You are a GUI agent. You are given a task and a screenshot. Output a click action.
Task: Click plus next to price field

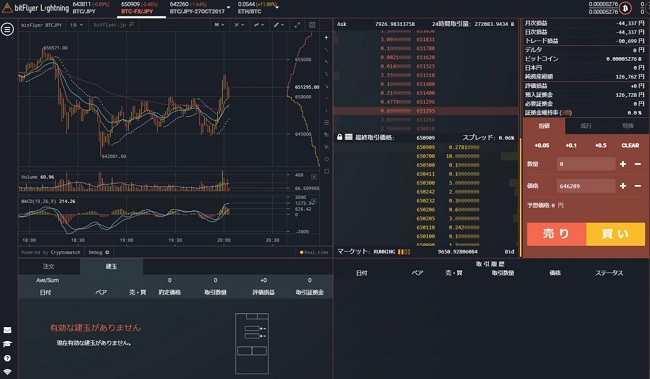click(x=623, y=186)
